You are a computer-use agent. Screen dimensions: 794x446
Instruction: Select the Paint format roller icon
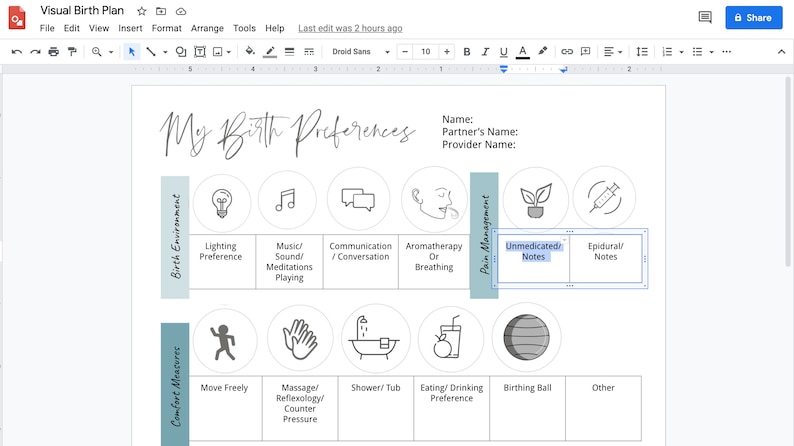point(72,52)
